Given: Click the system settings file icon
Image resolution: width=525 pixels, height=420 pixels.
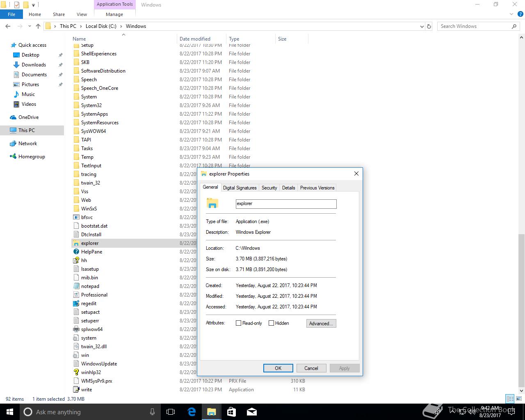Looking at the screenshot, I should [x=76, y=338].
